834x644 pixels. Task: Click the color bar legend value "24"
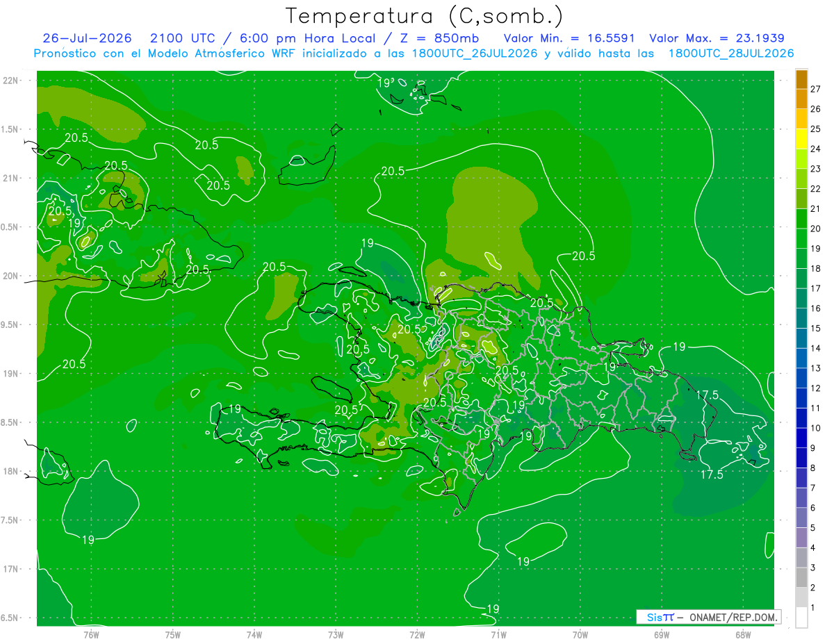pyautogui.click(x=815, y=149)
